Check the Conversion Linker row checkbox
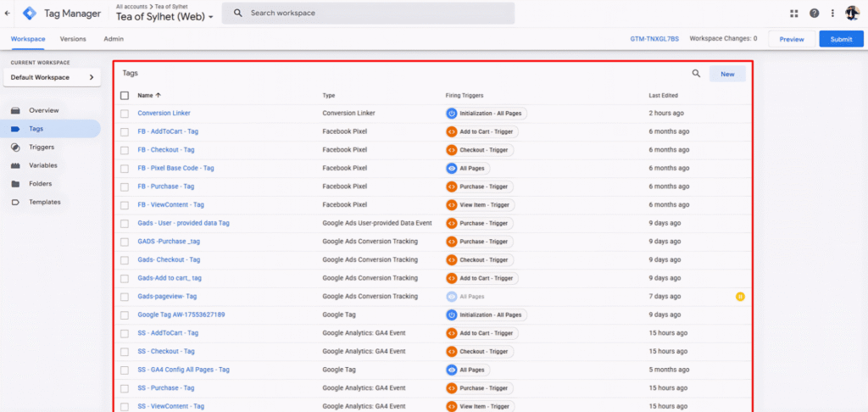 click(125, 114)
